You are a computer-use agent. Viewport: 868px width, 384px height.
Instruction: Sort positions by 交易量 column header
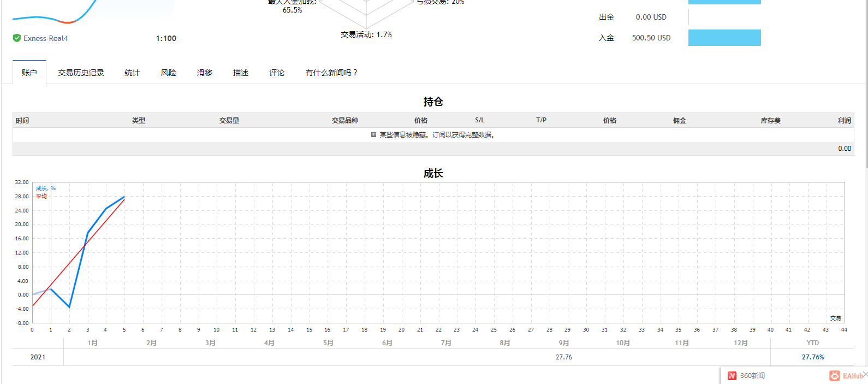click(x=229, y=120)
